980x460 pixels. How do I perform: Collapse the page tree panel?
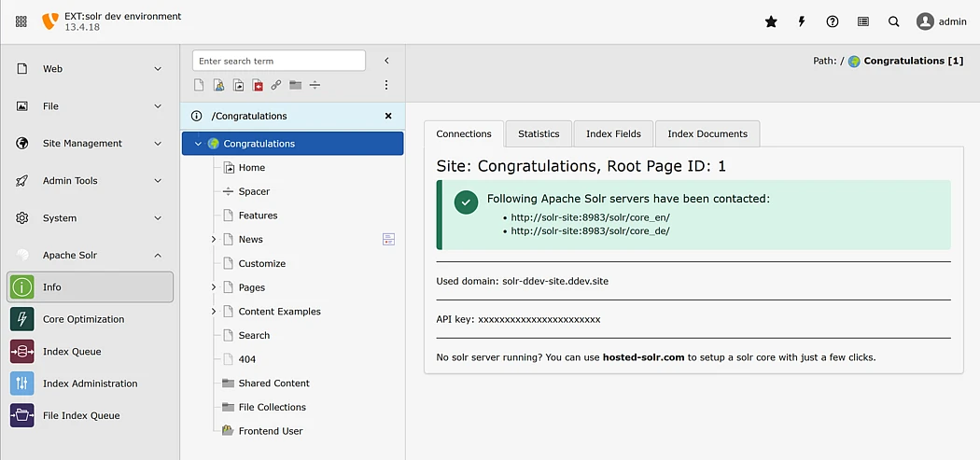[x=386, y=61]
